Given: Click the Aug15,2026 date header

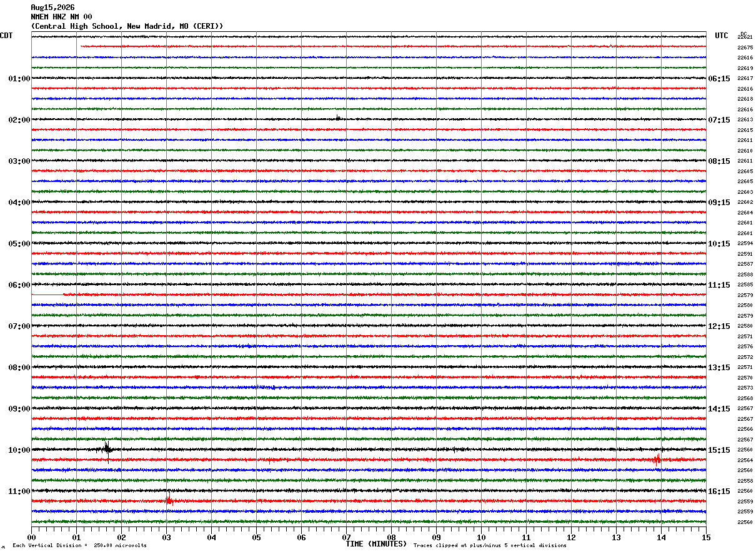Looking at the screenshot, I should (52, 8).
